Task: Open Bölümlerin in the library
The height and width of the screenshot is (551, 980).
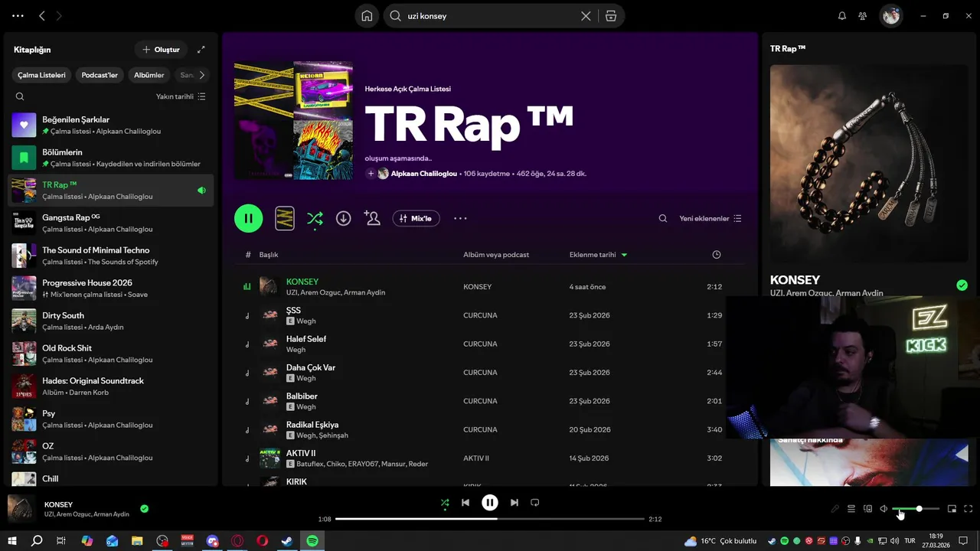Action: pos(111,158)
